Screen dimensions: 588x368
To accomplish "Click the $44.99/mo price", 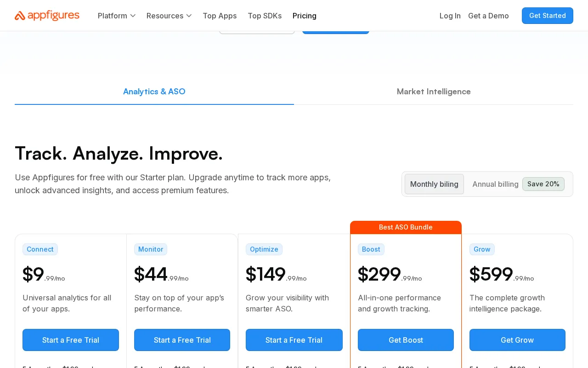I will [x=161, y=275].
